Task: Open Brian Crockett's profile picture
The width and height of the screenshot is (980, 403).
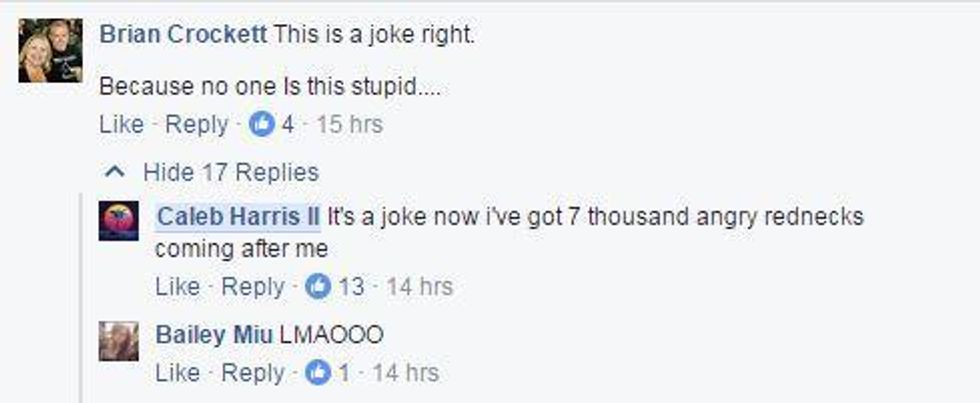Action: tap(50, 51)
